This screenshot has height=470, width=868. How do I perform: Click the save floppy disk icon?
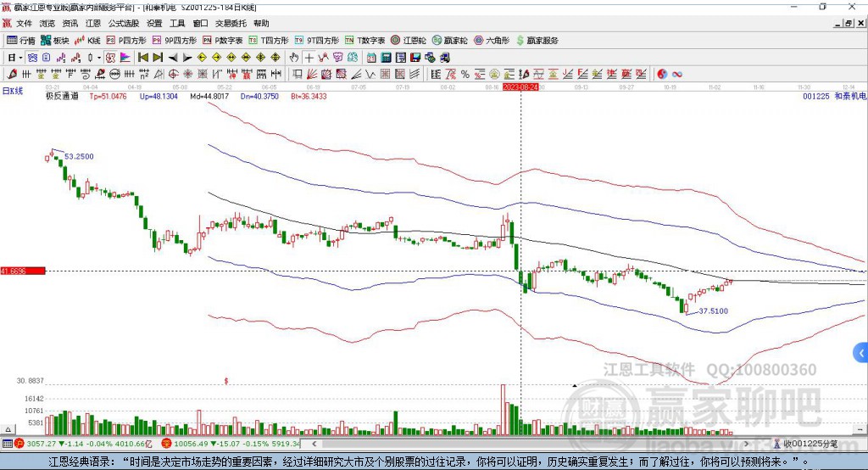click(x=415, y=58)
